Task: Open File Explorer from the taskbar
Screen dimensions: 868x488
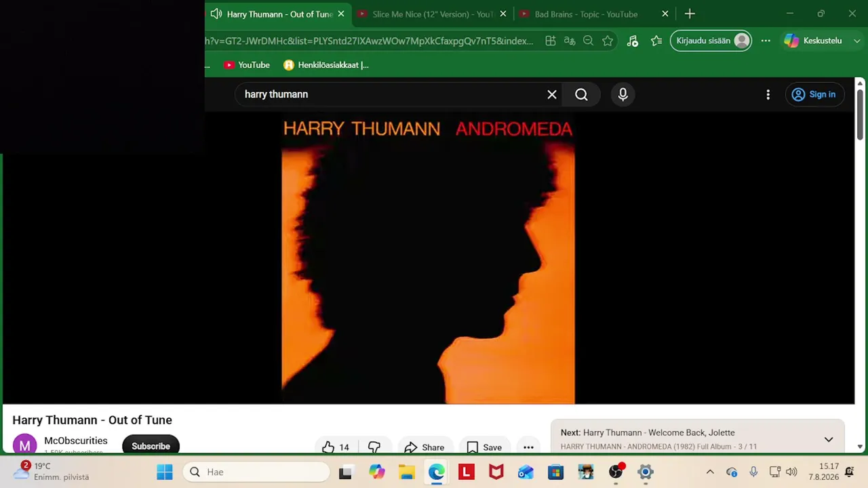Action: tap(407, 472)
